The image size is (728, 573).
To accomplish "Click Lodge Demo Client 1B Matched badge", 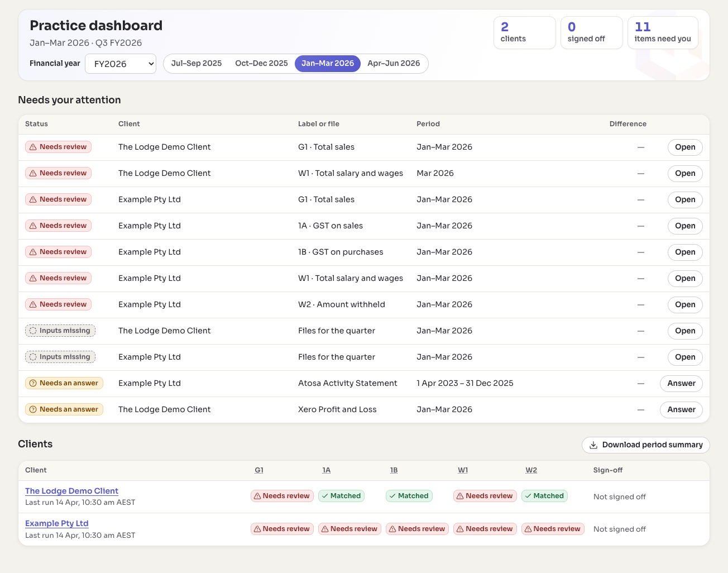I will point(409,496).
